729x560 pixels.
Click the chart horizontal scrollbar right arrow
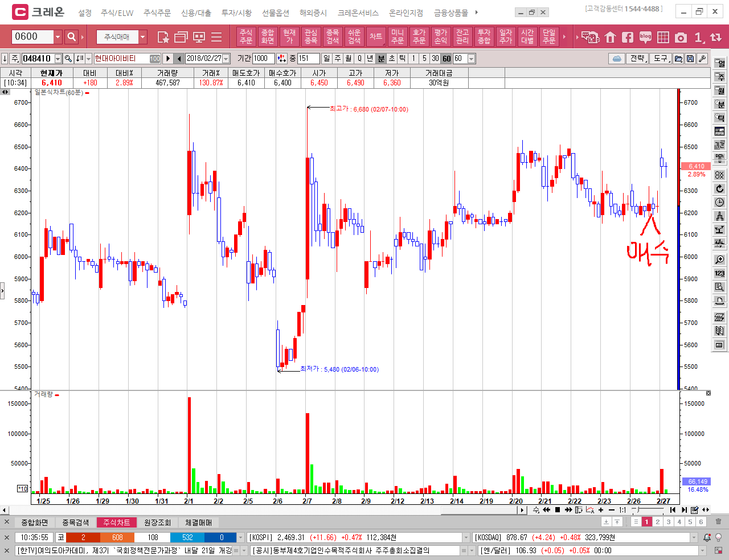click(522, 510)
